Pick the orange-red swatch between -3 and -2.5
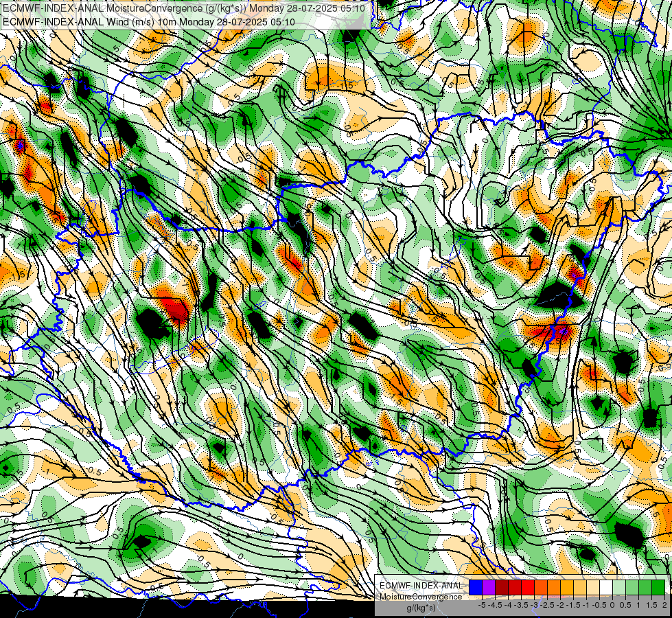This screenshot has height=618, width=672. coord(541,587)
